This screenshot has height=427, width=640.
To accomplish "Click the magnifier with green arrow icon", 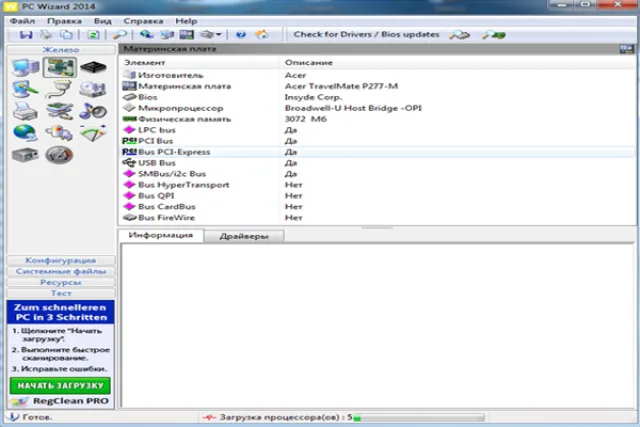I will (x=493, y=35).
